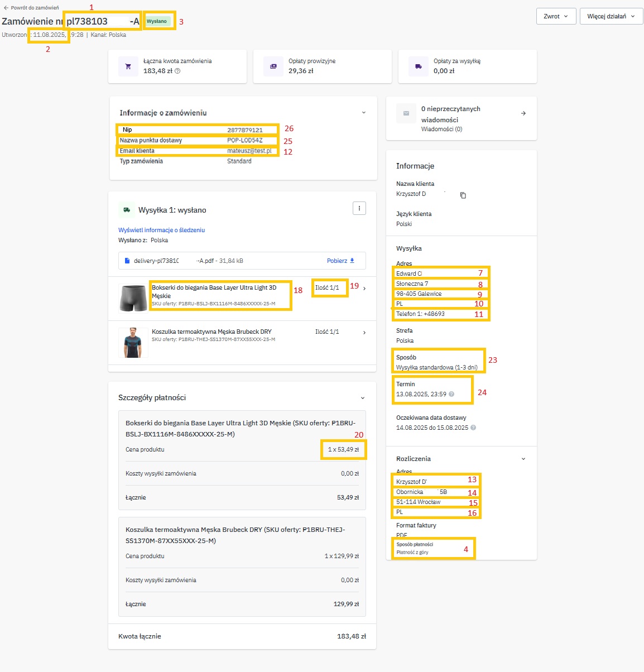Screen dimensions: 644x672
Task: Go back via Powrót do zamówień
Action: (31, 8)
